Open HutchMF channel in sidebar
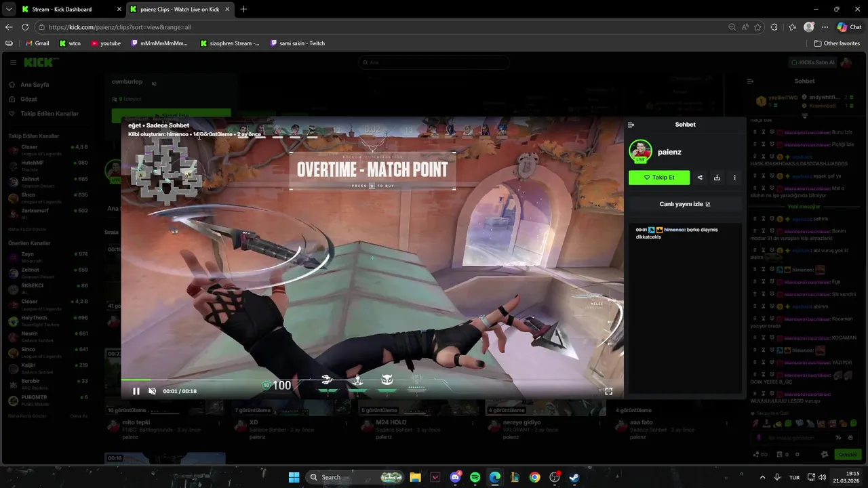868x488 pixels. pos(47,165)
